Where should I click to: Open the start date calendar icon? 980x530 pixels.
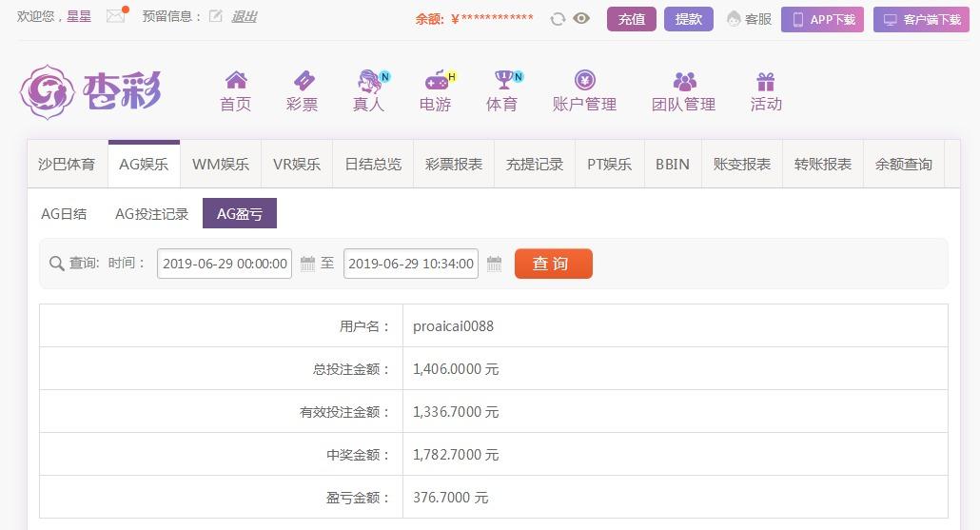[307, 264]
